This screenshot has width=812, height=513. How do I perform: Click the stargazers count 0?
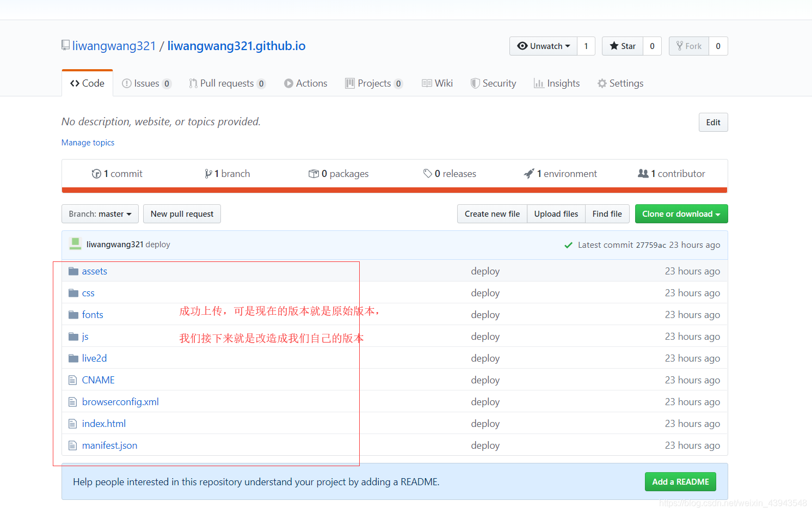coord(652,46)
